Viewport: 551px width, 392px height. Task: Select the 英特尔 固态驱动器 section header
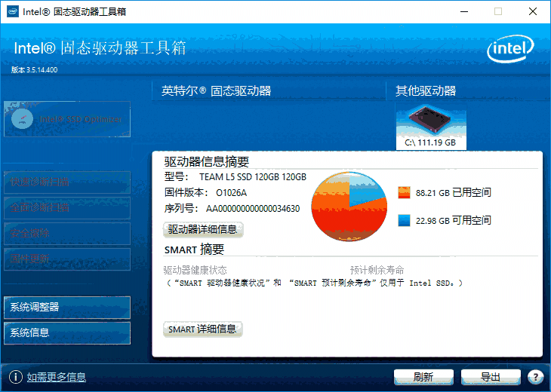[216, 91]
